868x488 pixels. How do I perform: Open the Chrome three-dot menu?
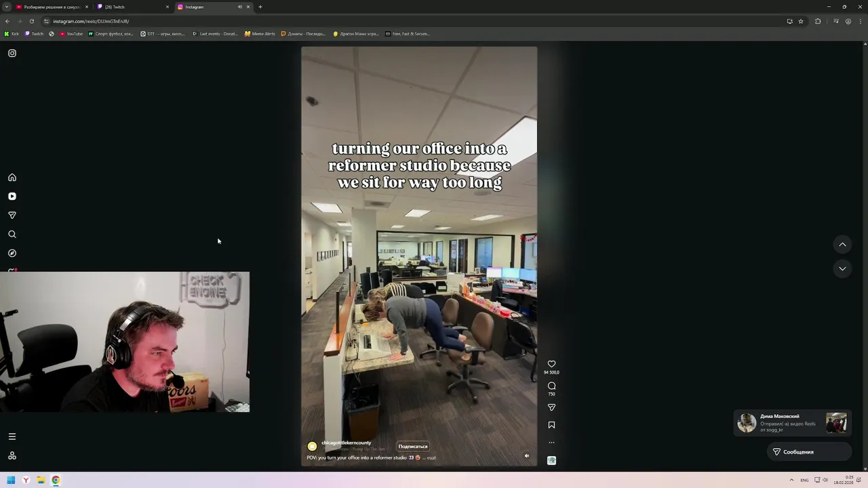tap(861, 21)
